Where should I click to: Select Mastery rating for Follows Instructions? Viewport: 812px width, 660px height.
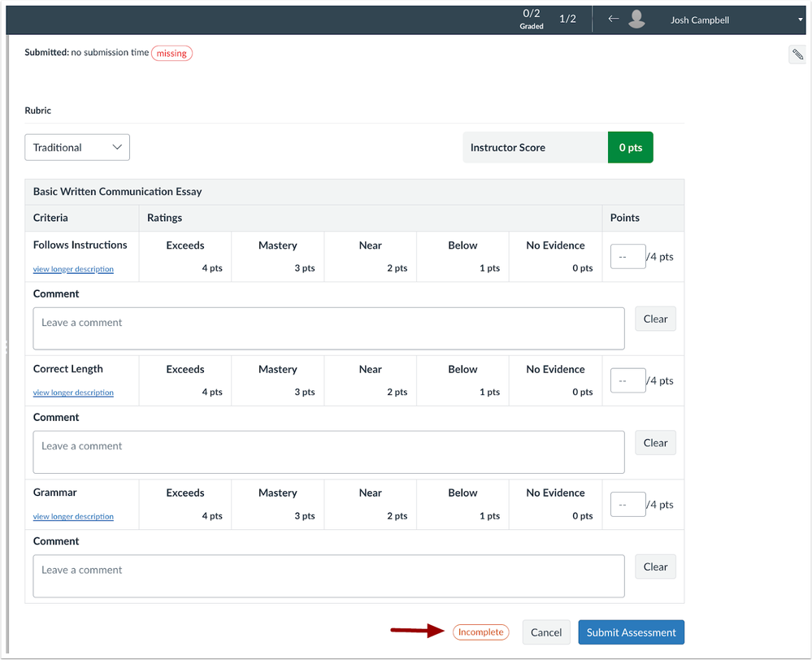pos(277,256)
